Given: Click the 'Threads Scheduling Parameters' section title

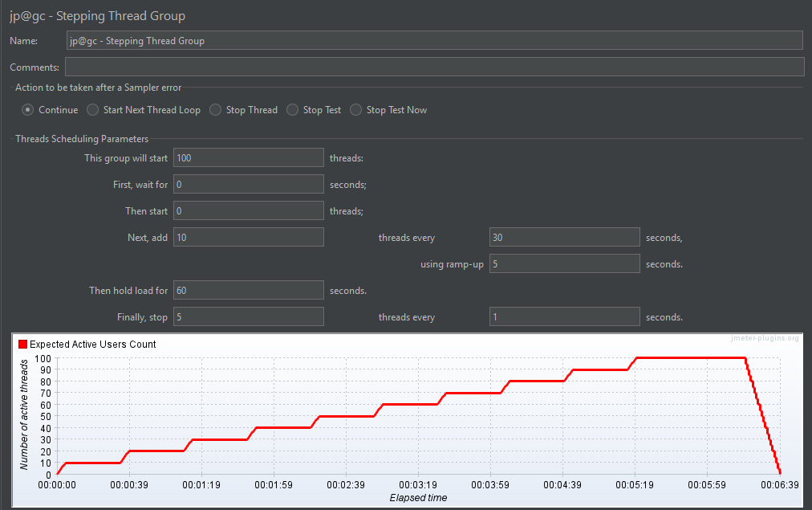Looking at the screenshot, I should point(82,138).
